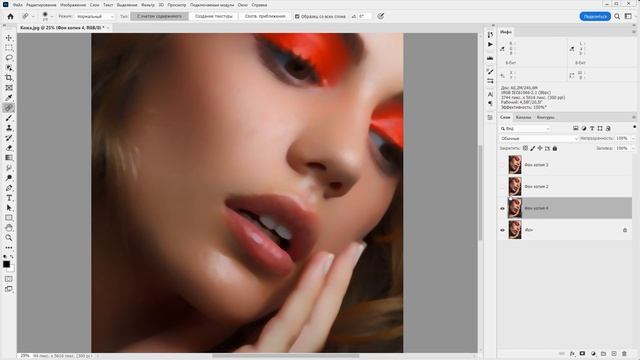The width and height of the screenshot is (640, 360).
Task: Open the workspace switcher dropdown at top right
Action: 628,16
